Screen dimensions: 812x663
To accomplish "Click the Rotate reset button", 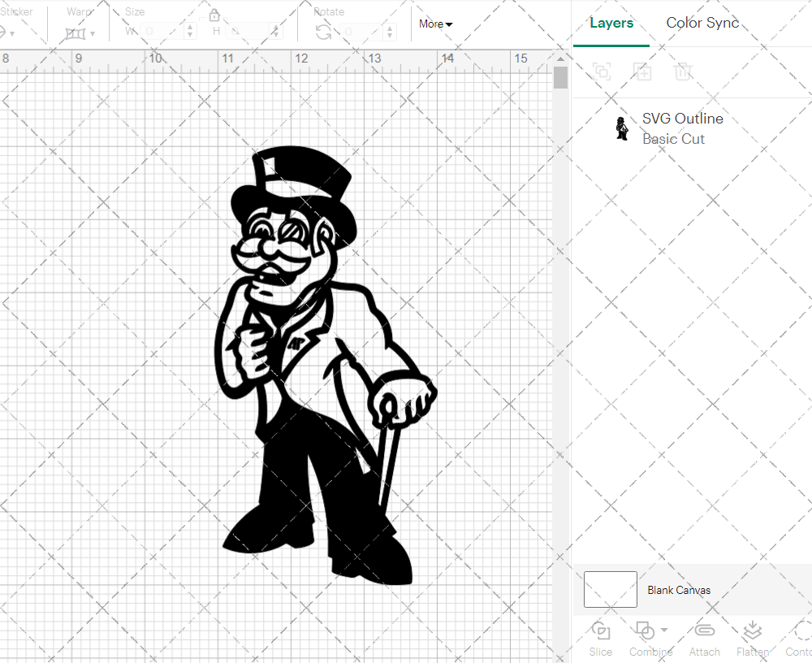I will (322, 30).
